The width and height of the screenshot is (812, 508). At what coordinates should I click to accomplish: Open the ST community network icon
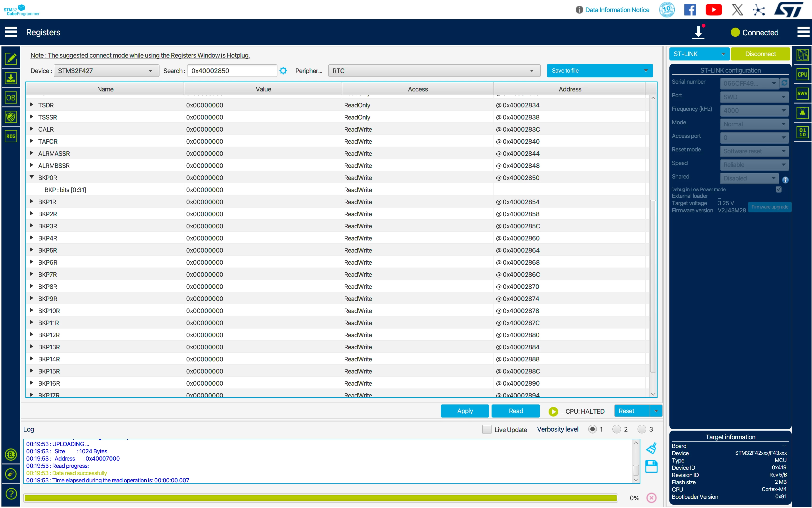(759, 10)
